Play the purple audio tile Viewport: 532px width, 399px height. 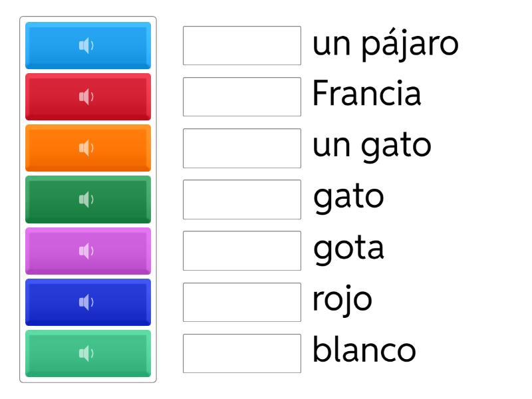[x=88, y=251]
